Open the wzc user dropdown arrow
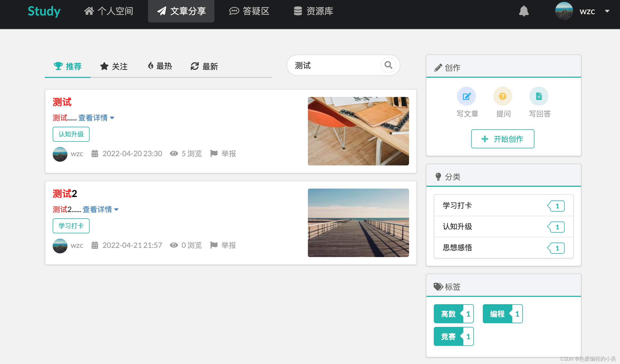Screen dimensions: 620x364 607,11
